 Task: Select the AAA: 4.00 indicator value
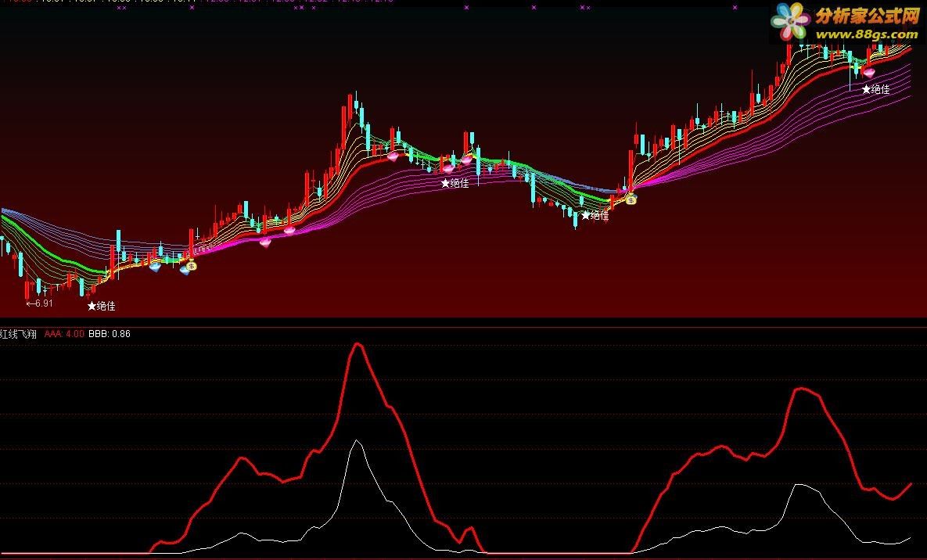[64, 334]
